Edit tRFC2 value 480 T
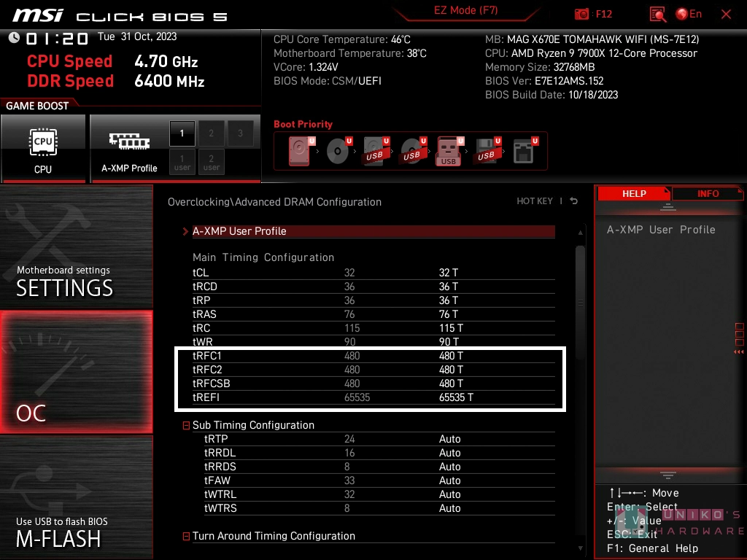 [451, 370]
